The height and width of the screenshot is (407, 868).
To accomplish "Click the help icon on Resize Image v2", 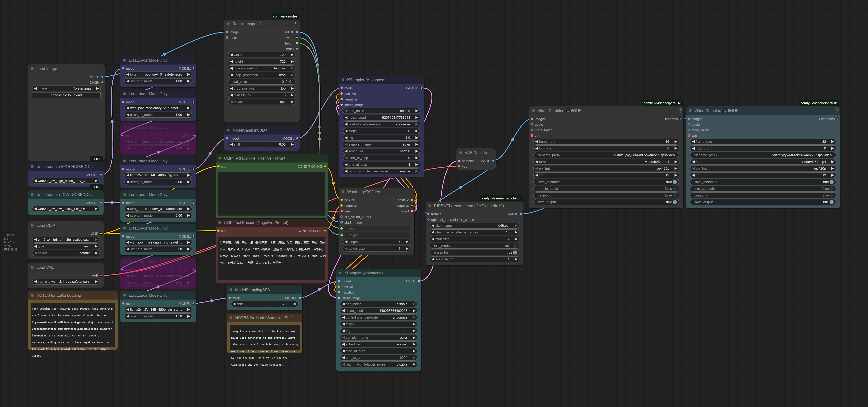I will [295, 24].
